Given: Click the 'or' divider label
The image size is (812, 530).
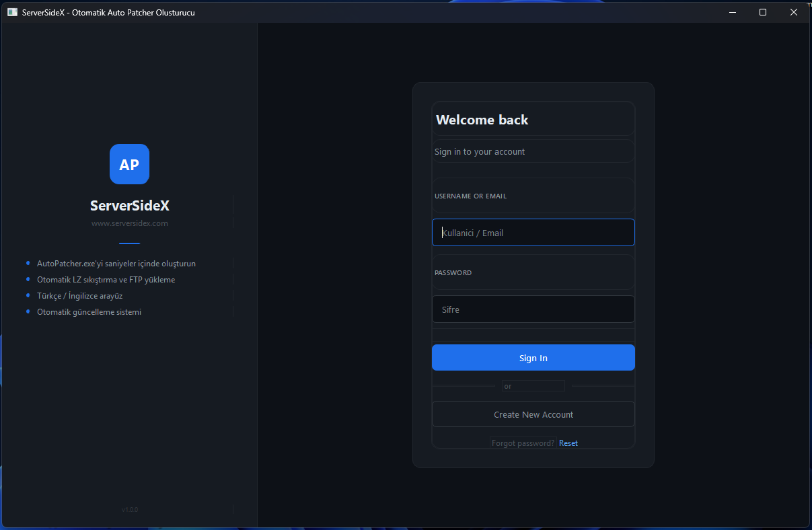Looking at the screenshot, I should pos(508,386).
